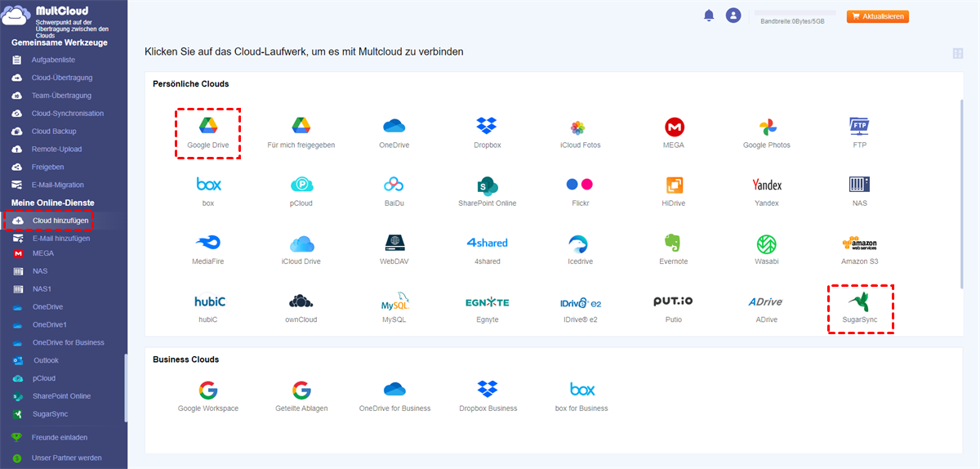This screenshot has height=469, width=980.
Task: Choose the iCloud Drive icon
Action: [x=301, y=243]
